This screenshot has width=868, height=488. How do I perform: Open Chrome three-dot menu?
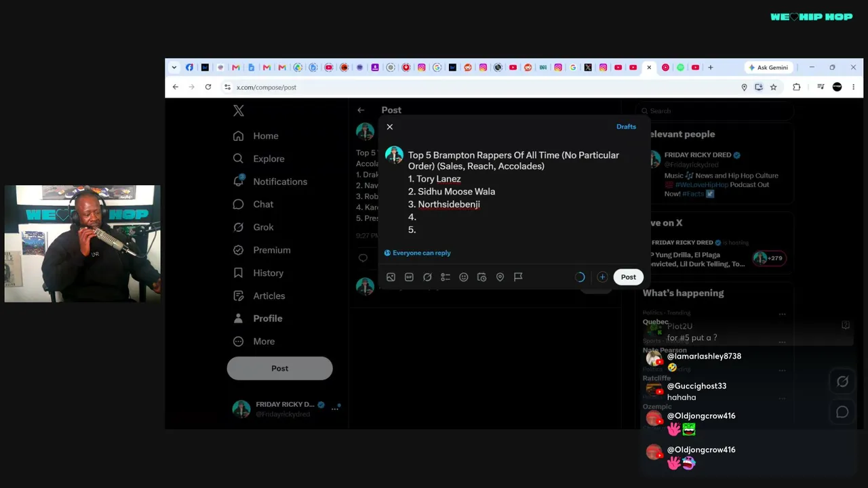(853, 87)
